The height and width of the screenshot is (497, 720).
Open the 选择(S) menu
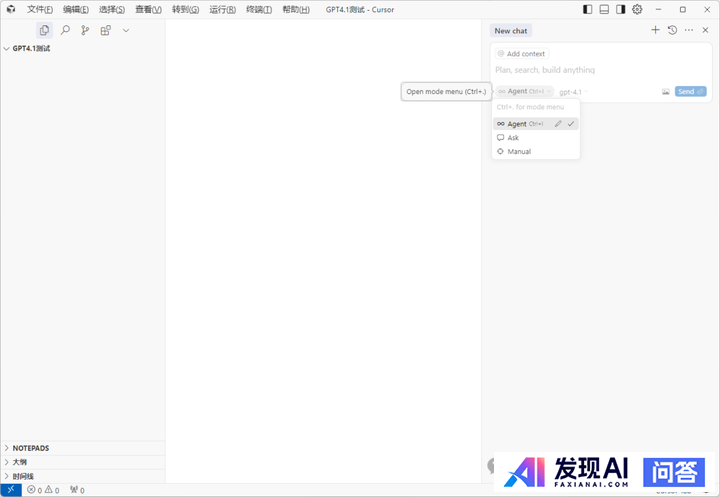112,10
